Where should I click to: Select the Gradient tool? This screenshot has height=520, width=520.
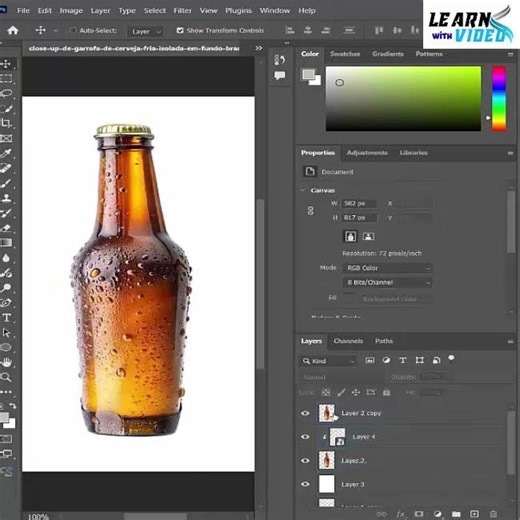tap(6, 243)
